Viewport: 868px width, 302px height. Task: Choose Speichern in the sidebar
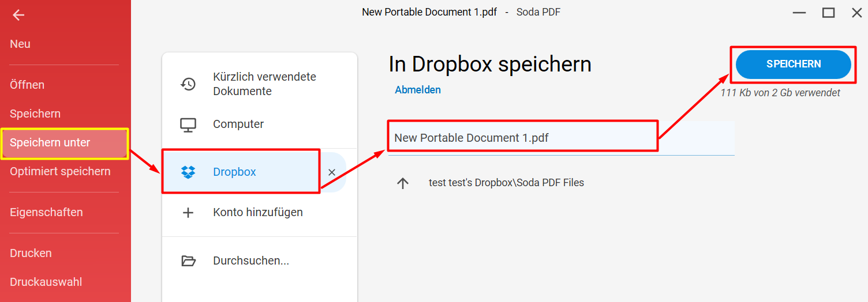click(35, 114)
